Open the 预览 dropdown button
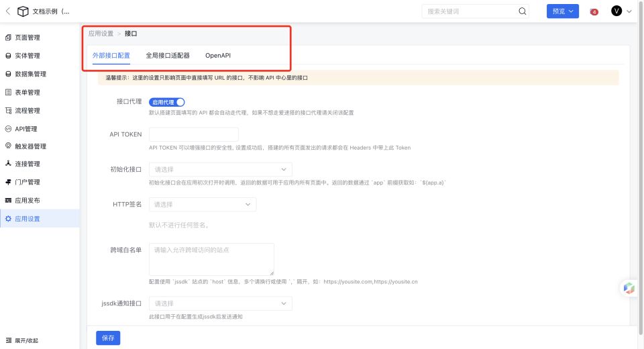 pos(562,11)
